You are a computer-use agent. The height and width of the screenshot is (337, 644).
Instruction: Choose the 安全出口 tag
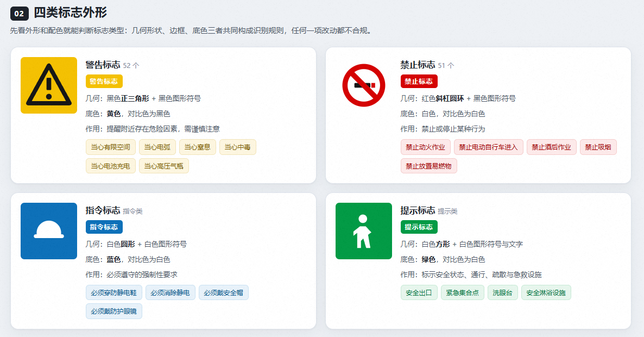419,292
